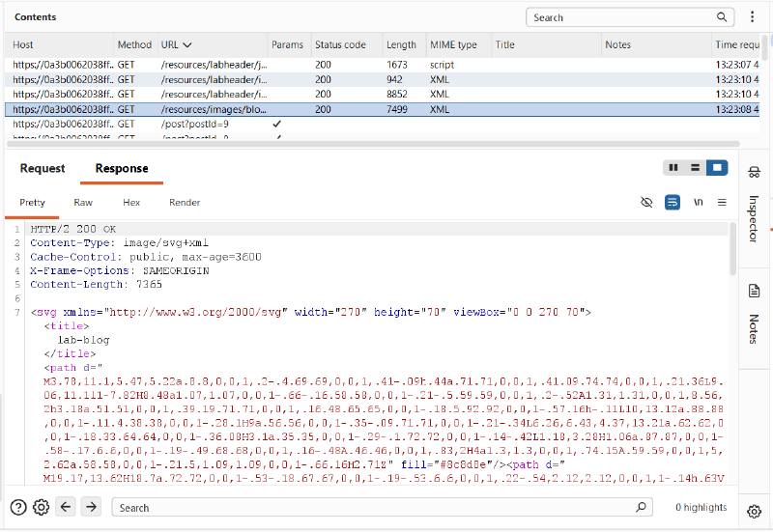This screenshot has height=532, width=773.
Task: Go to previous search match arrow
Action: [x=66, y=506]
